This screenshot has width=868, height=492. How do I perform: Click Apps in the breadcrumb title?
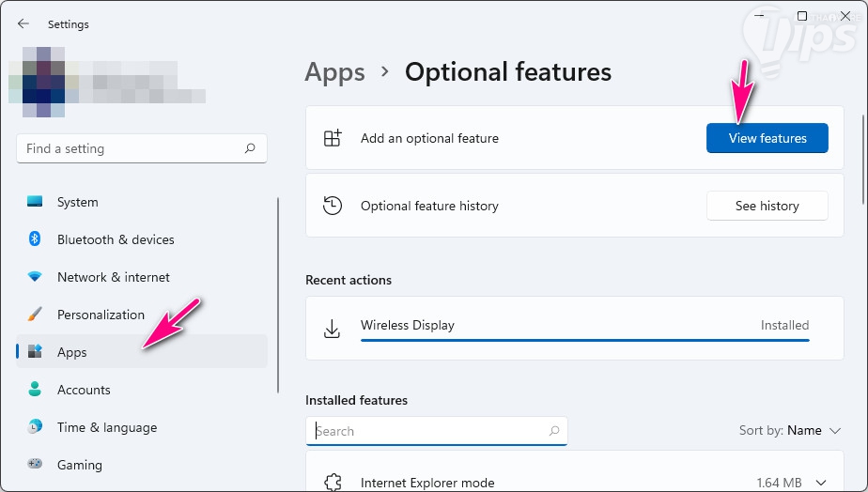click(x=334, y=72)
